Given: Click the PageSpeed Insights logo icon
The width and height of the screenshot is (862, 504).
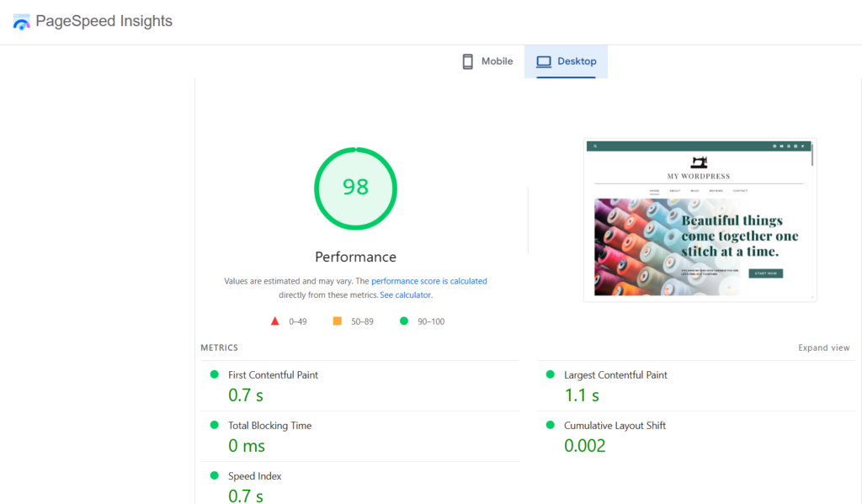Looking at the screenshot, I should click(21, 21).
